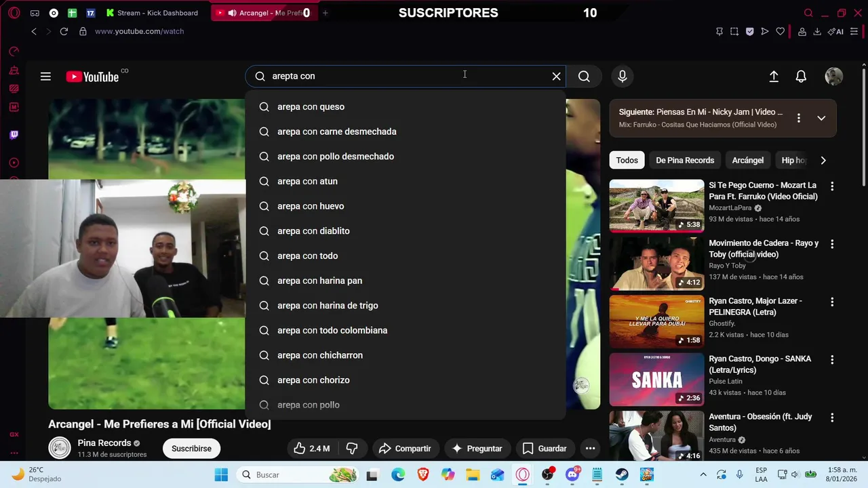Screen dimensions: 868x488
Task: Open Steam from the taskbar
Action: pyautogui.click(x=622, y=474)
